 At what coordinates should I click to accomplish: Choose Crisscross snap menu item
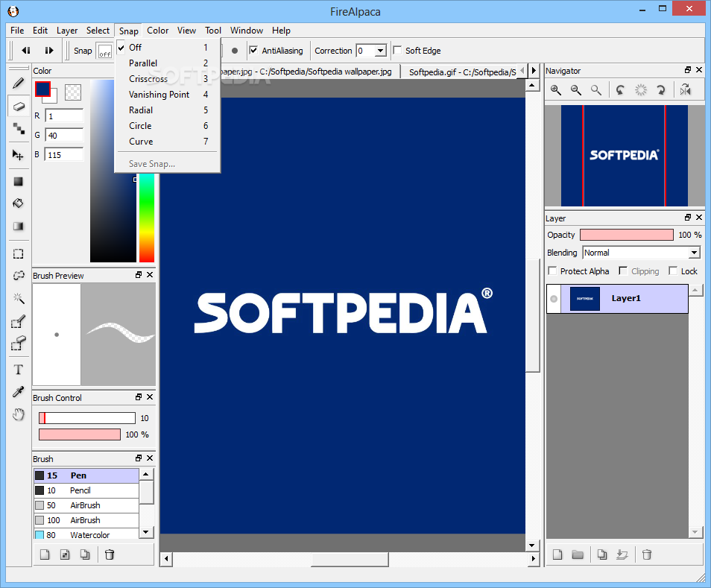(168, 79)
